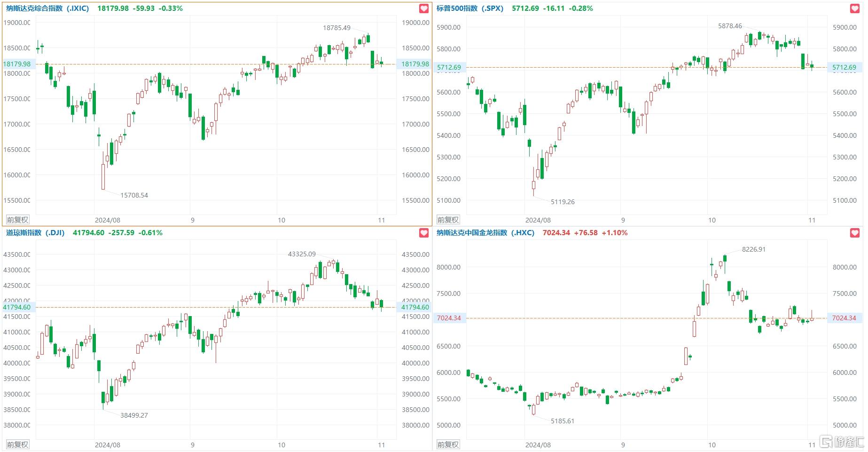Click the 2024/08 date on S&P 500 axis

(538, 220)
